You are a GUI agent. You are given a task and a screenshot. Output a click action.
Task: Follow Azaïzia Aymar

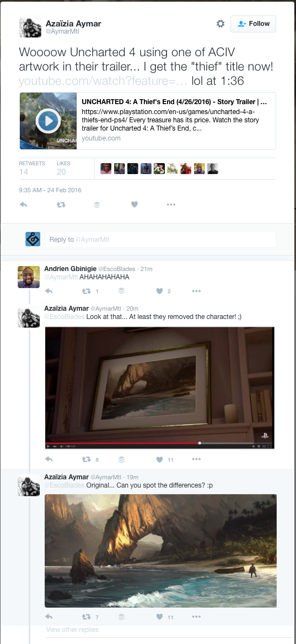253,24
